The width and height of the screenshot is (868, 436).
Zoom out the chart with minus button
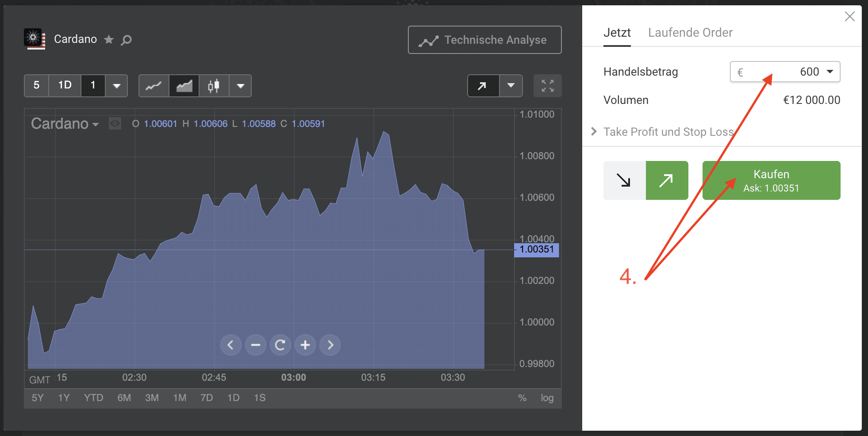click(x=255, y=345)
